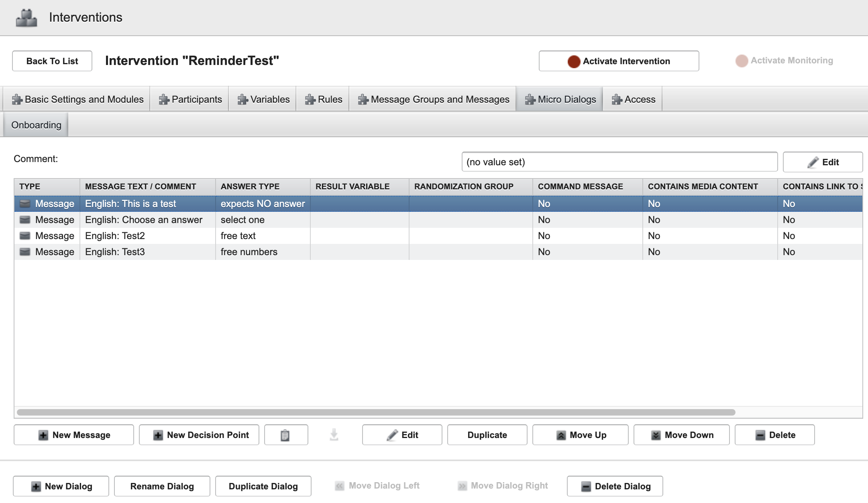Scroll the horizontal scrollbar at bottom
The height and width of the screenshot is (503, 868).
click(x=375, y=412)
